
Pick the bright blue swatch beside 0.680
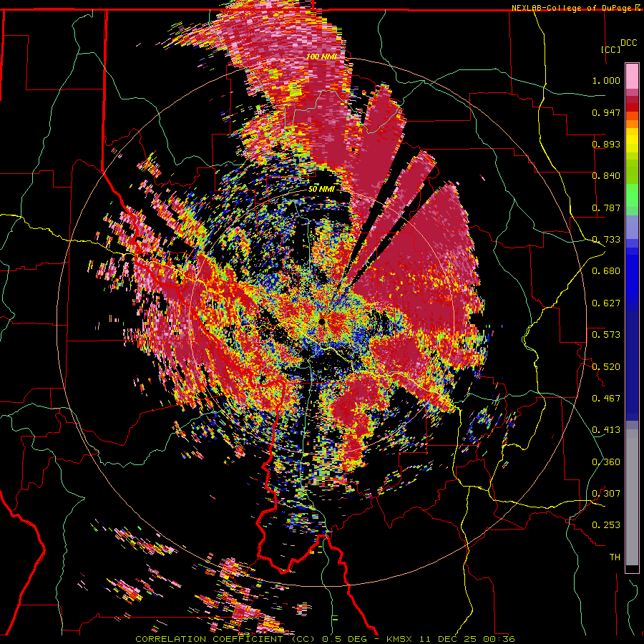tap(632, 275)
